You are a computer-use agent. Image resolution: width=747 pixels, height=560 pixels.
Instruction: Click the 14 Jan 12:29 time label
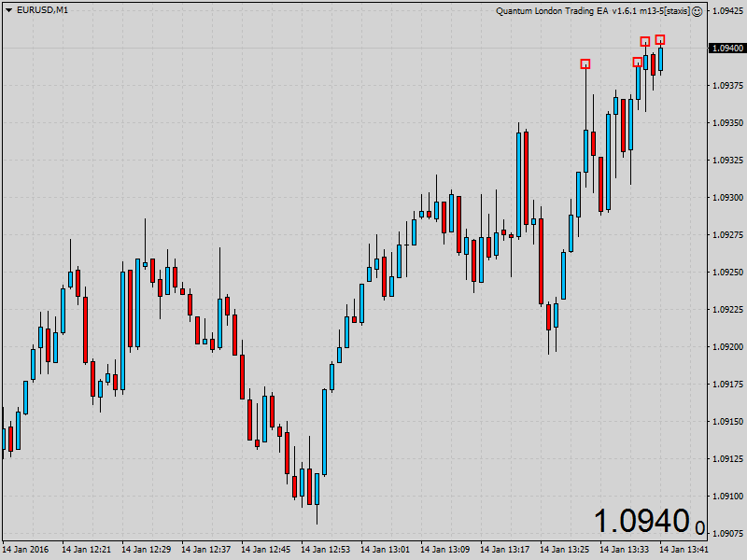(x=147, y=550)
